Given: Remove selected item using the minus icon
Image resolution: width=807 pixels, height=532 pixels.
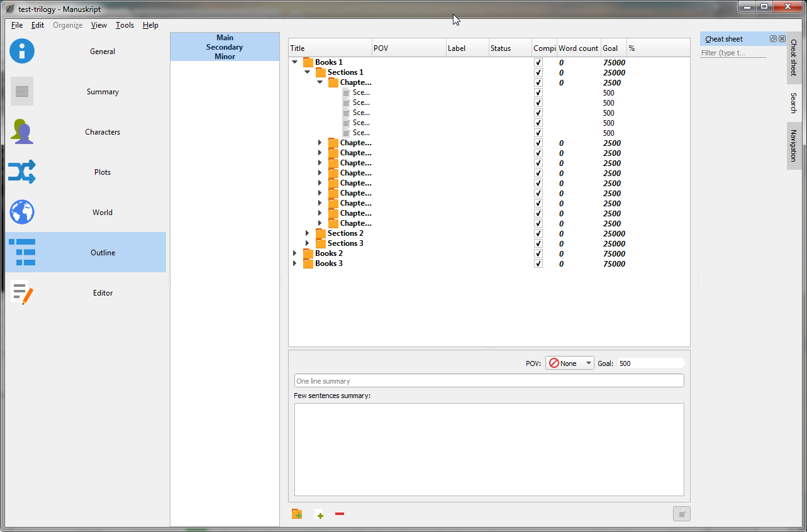Looking at the screenshot, I should pos(340,514).
